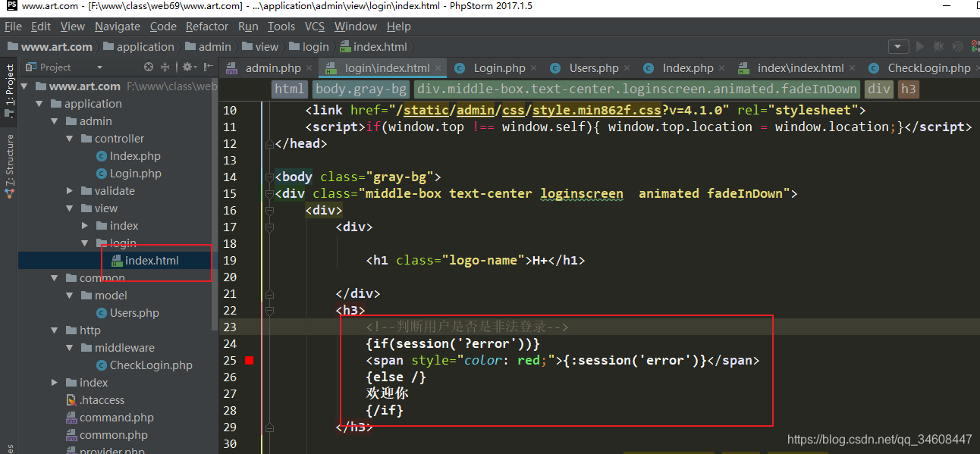Fold the code block at line 16
Image resolution: width=980 pixels, height=454 pixels.
(x=269, y=210)
